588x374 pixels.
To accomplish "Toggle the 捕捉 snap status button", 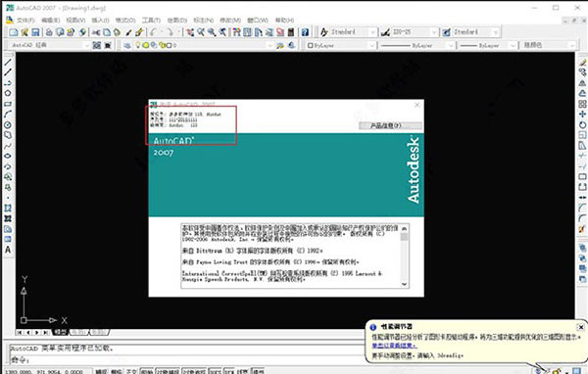I will point(101,371).
